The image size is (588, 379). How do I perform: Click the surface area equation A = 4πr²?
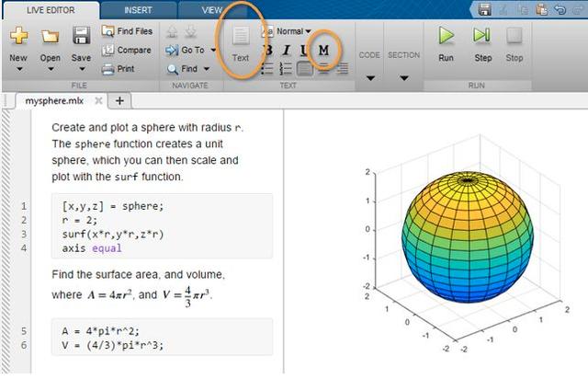(110, 295)
